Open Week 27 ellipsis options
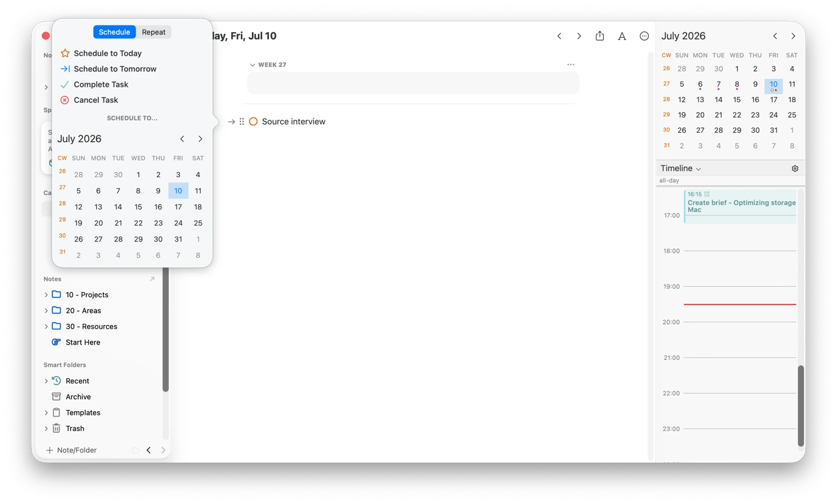The image size is (837, 504). click(571, 64)
